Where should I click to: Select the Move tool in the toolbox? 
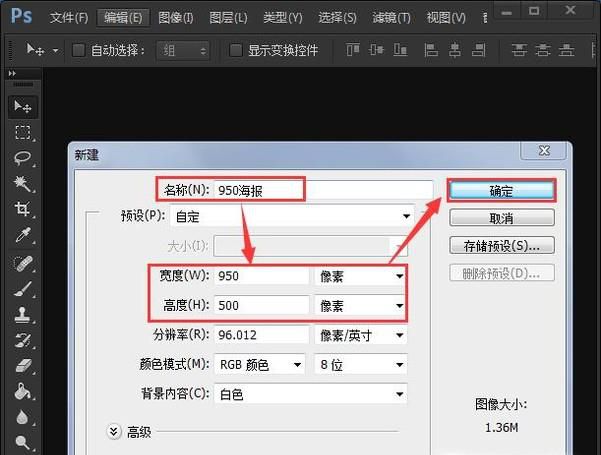[23, 106]
